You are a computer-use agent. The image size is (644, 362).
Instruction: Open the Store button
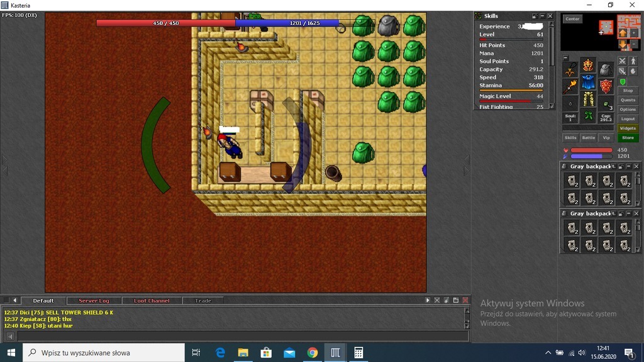coord(628,138)
